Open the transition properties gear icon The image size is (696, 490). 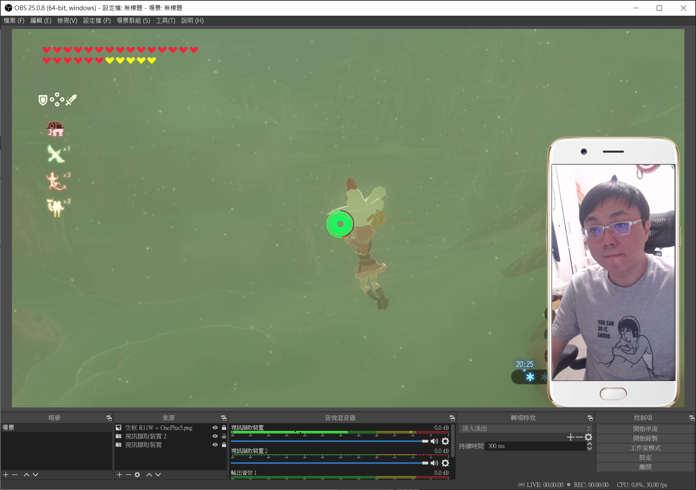tap(588, 437)
